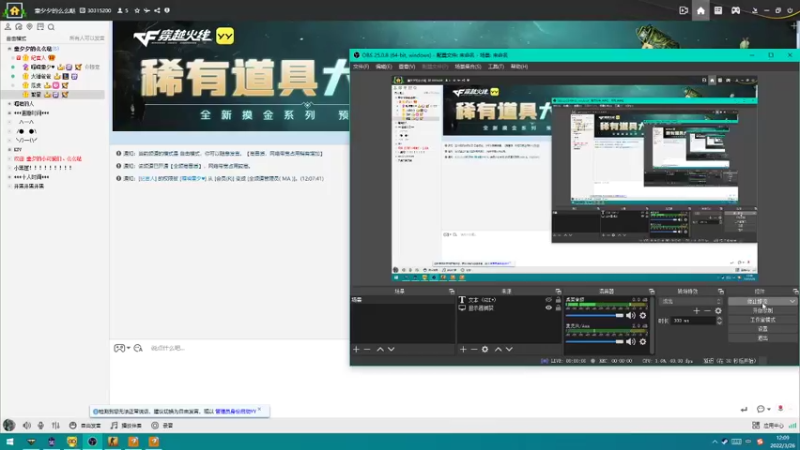
Task: Open the Help menu in OBS
Action: [x=519, y=66]
